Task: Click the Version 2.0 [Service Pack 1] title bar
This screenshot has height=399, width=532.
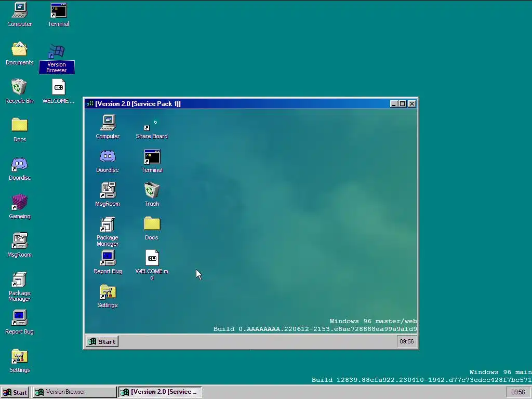Action: click(251, 104)
